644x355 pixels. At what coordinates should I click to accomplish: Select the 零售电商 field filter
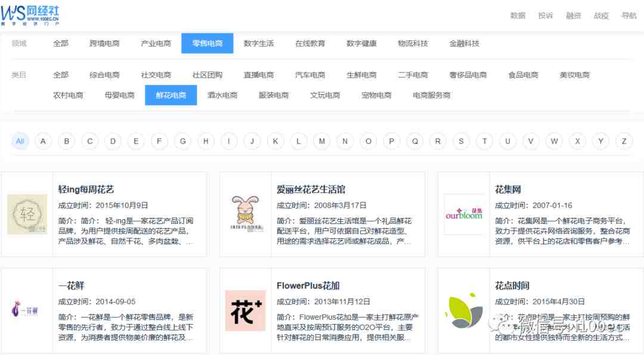point(208,43)
